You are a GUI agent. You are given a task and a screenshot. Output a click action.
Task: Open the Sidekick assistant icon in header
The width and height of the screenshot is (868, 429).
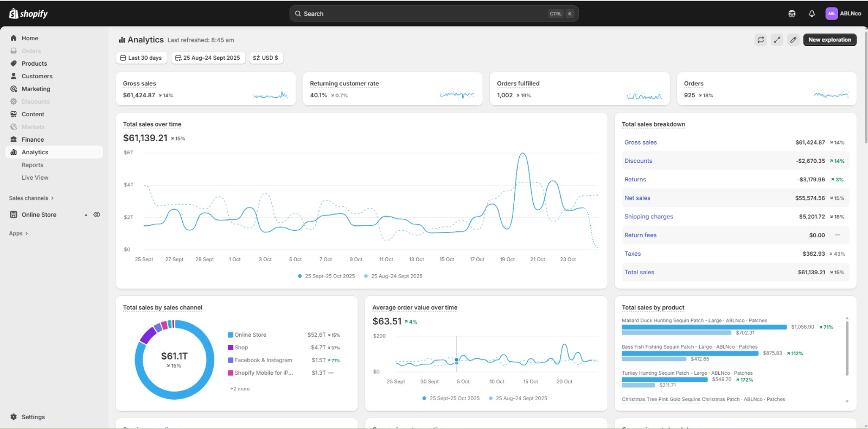792,14
